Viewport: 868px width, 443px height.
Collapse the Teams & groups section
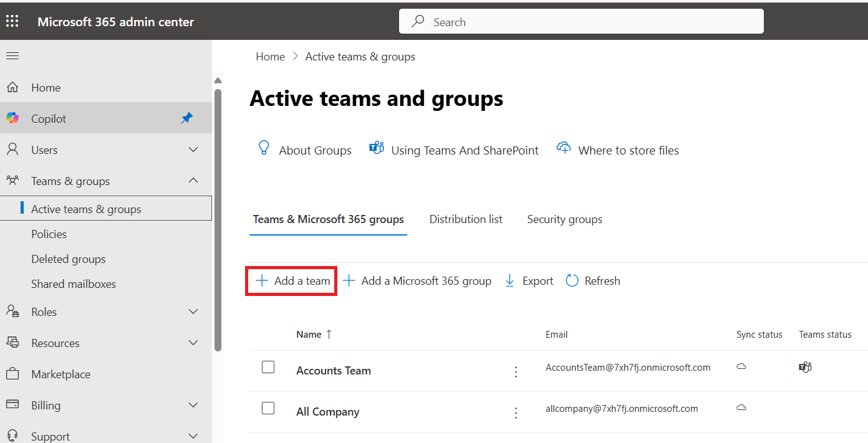pyautogui.click(x=193, y=181)
